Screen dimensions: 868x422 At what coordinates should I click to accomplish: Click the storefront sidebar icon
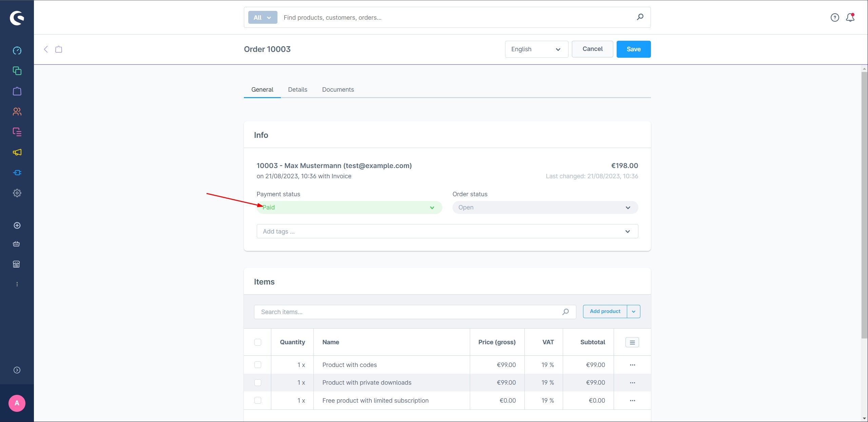coord(16,264)
